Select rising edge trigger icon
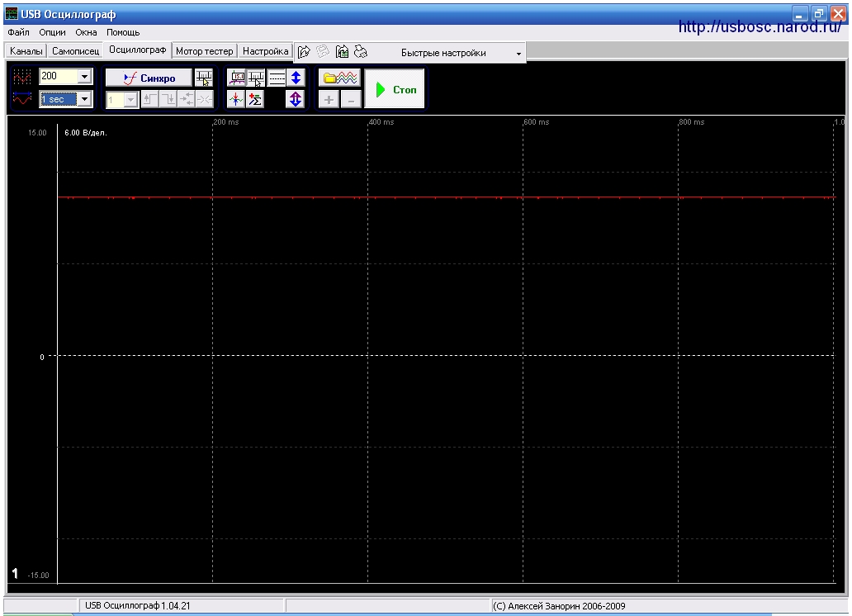Viewport: 852px width, 616px height. 149,99
